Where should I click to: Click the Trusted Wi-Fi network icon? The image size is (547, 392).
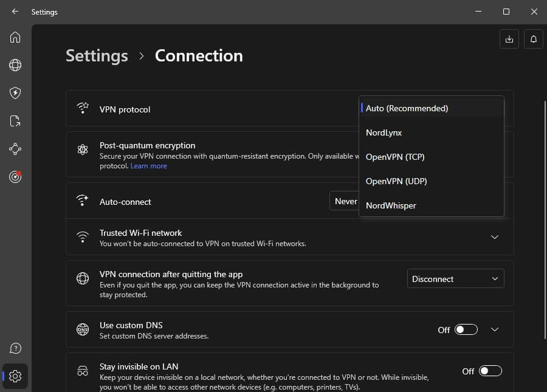[x=83, y=237]
